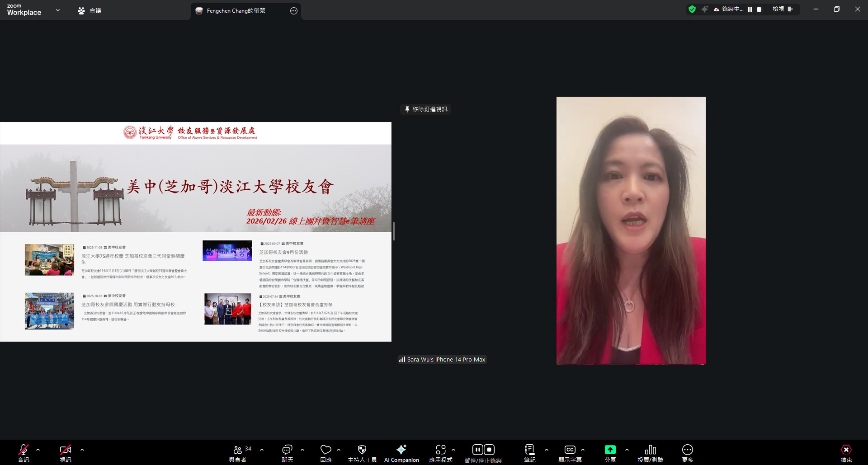This screenshot has width=868, height=465.
Task: Open the 聊天 chat panel
Action: (287, 452)
